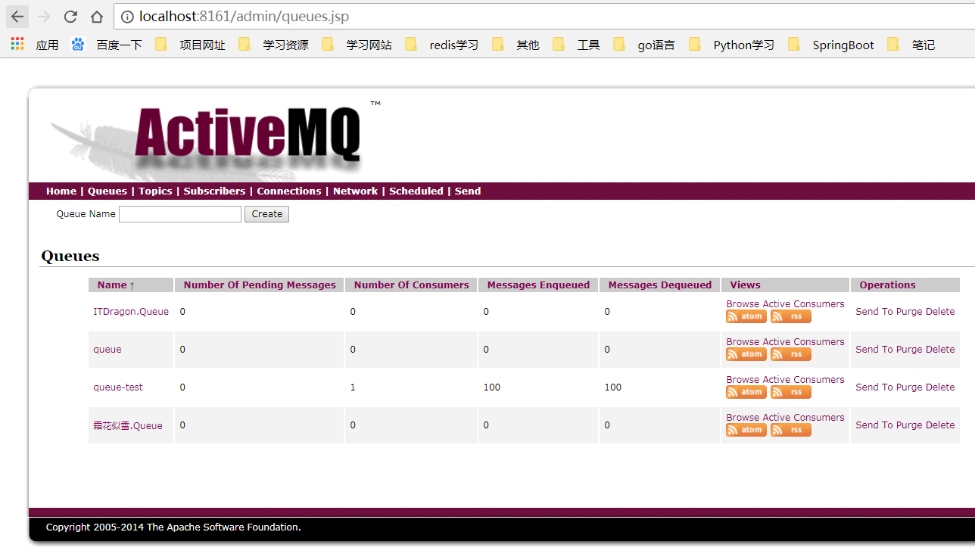This screenshot has height=560, width=975.
Task: Sort by Messages Enqueued column
Action: (538, 285)
